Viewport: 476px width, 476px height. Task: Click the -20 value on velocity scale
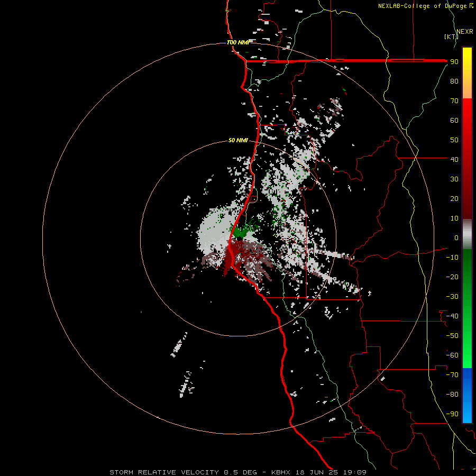point(452,277)
